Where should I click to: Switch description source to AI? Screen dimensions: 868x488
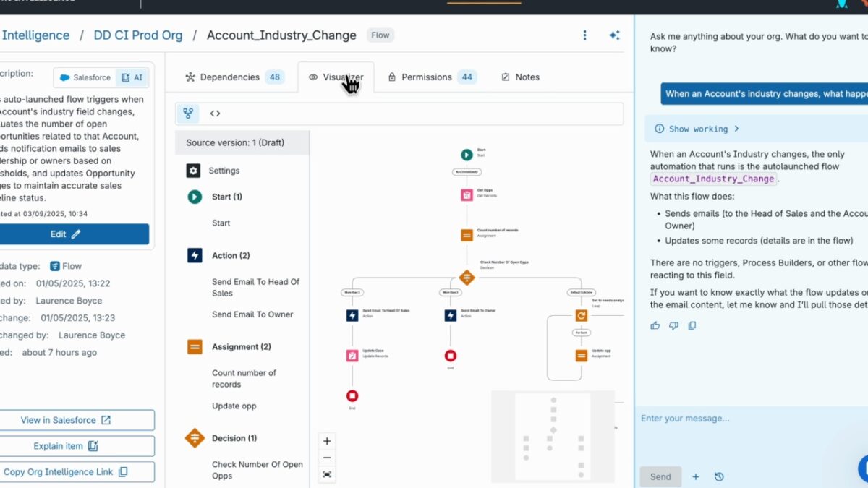pos(132,77)
